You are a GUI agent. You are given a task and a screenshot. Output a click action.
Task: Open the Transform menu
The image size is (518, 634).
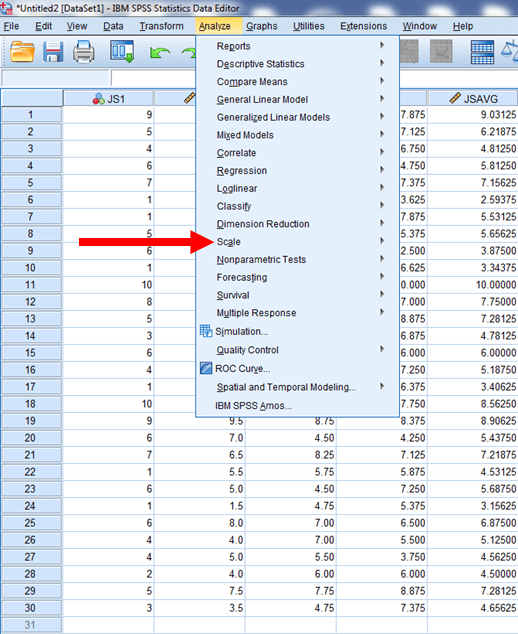[161, 26]
